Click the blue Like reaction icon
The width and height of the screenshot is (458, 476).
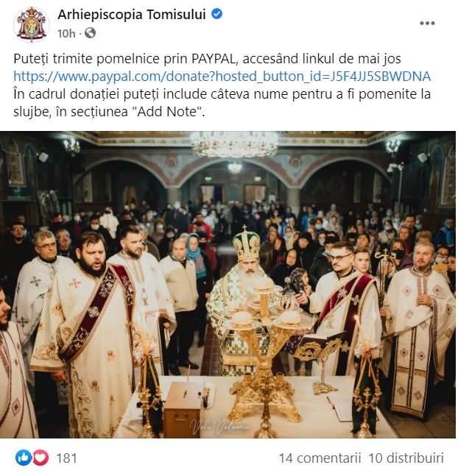click(24, 458)
